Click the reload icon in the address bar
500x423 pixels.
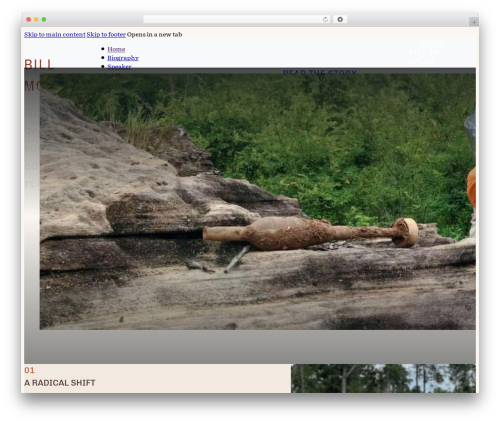[325, 20]
